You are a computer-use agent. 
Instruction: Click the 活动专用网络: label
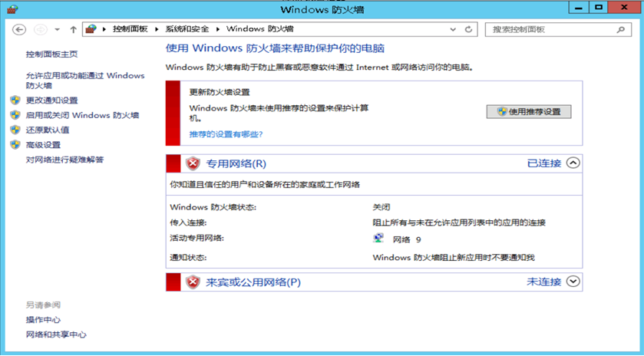[x=197, y=238]
